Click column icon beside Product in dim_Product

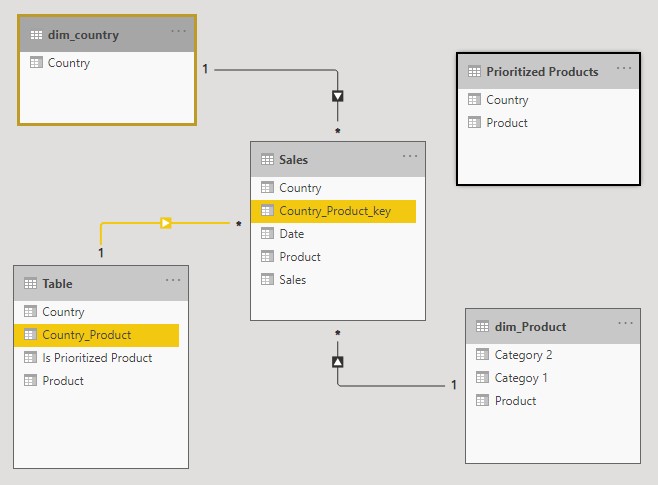coord(482,401)
